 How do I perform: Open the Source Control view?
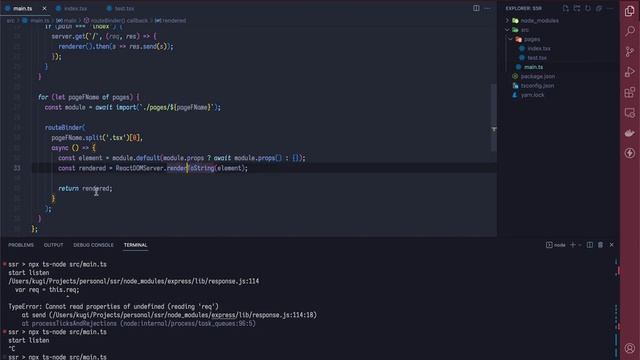coord(630,51)
